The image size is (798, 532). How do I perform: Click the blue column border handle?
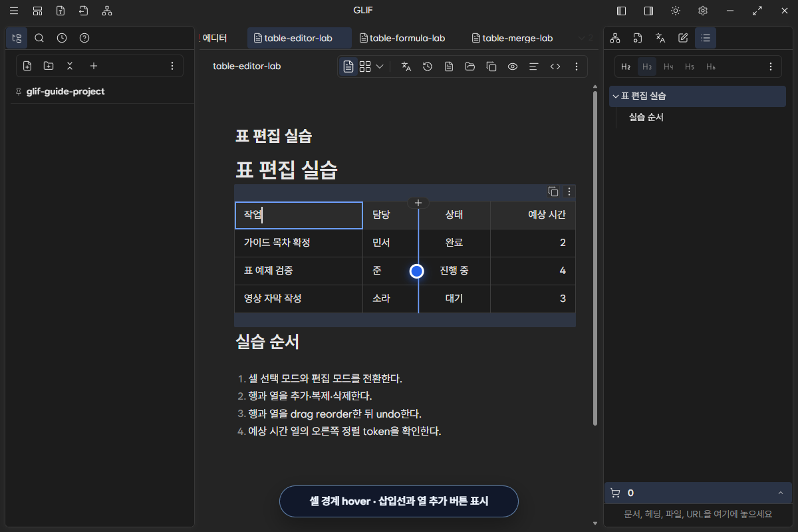click(x=417, y=271)
